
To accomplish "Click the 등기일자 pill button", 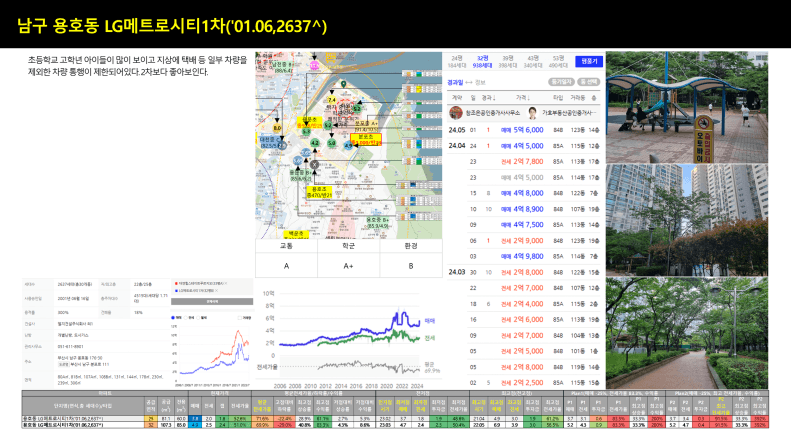I will (x=561, y=82).
